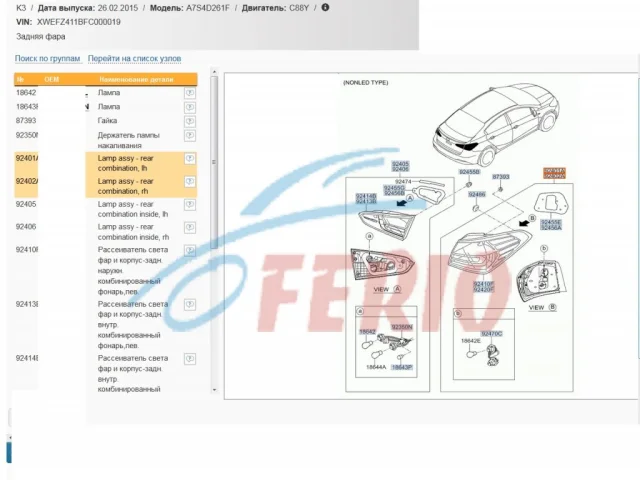
Task: Open info icon for rear combination, rh
Action: point(189,182)
